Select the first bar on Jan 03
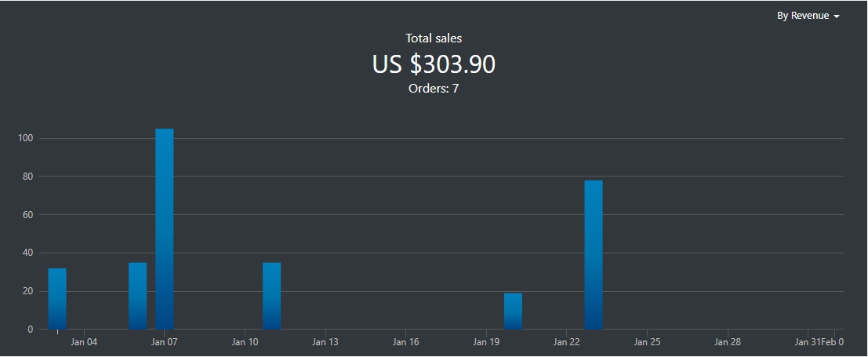Image resolution: width=868 pixels, height=357 pixels. tap(57, 298)
